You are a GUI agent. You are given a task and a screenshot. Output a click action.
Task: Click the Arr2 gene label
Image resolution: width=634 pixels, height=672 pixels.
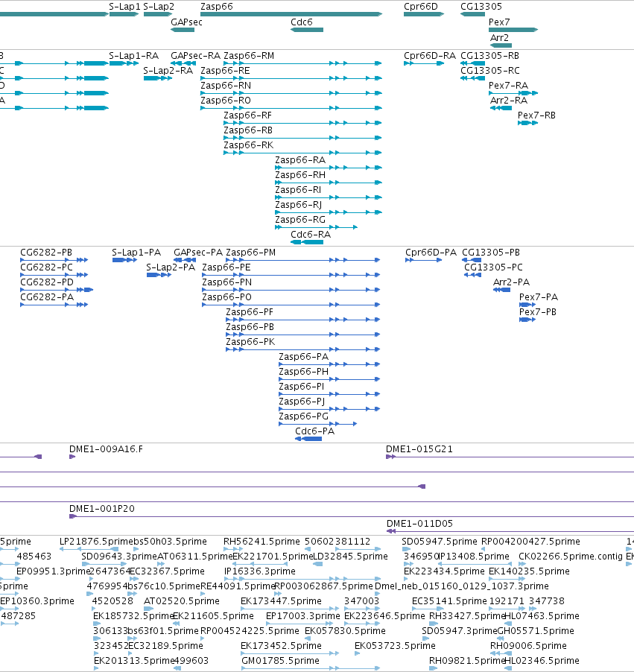click(x=499, y=38)
